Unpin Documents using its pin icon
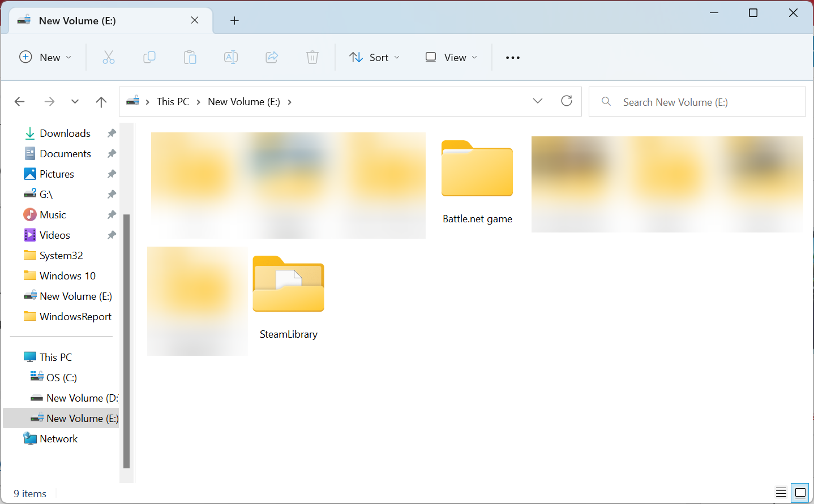Image resolution: width=814 pixels, height=504 pixels. 112,154
